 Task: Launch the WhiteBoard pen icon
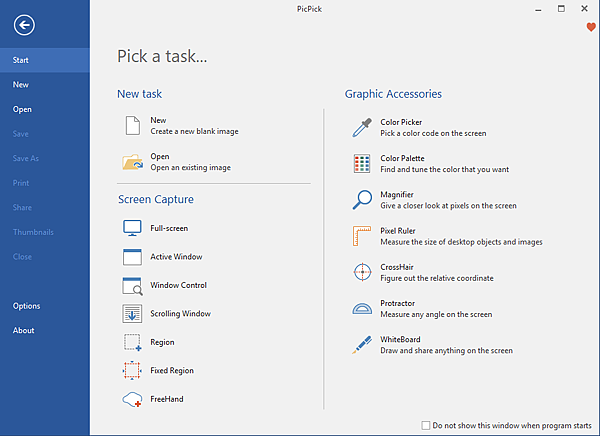[362, 345]
